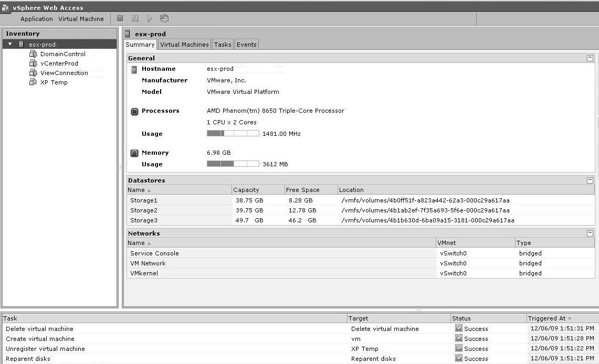
Task: Collapse the esx-prod tree node
Action: pyautogui.click(x=10, y=44)
